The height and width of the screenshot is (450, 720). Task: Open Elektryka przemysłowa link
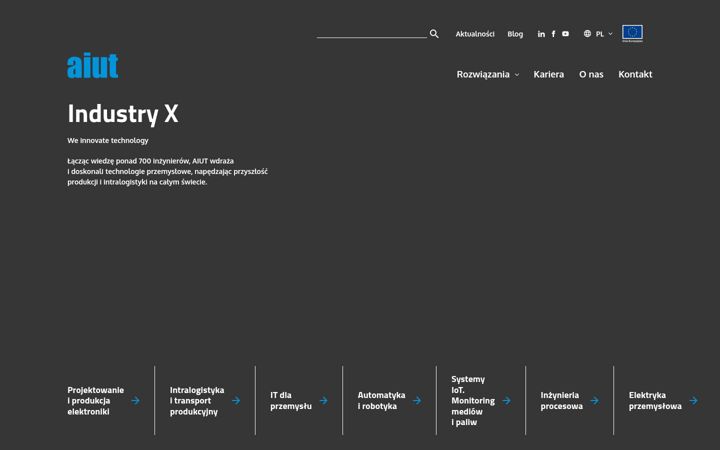click(655, 401)
